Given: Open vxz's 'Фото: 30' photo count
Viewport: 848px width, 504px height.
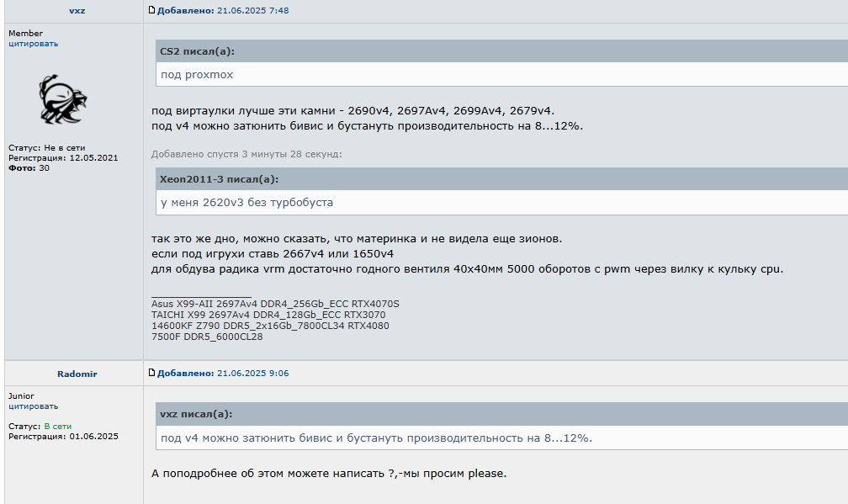Looking at the screenshot, I should click(x=29, y=168).
